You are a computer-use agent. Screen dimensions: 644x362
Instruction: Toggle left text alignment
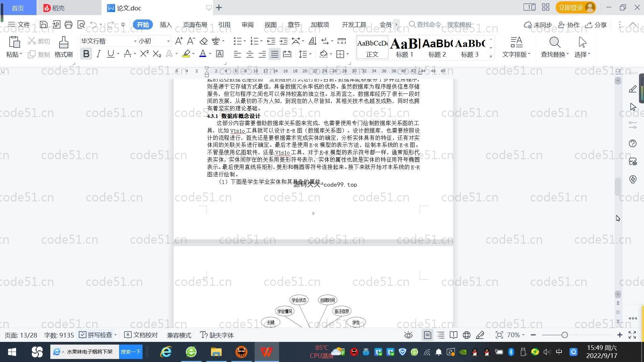click(237, 54)
